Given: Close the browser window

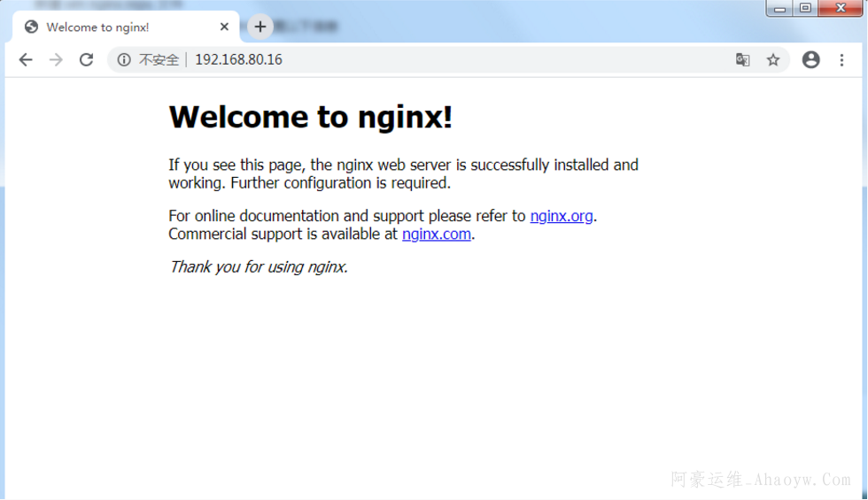Looking at the screenshot, I should click(840, 9).
